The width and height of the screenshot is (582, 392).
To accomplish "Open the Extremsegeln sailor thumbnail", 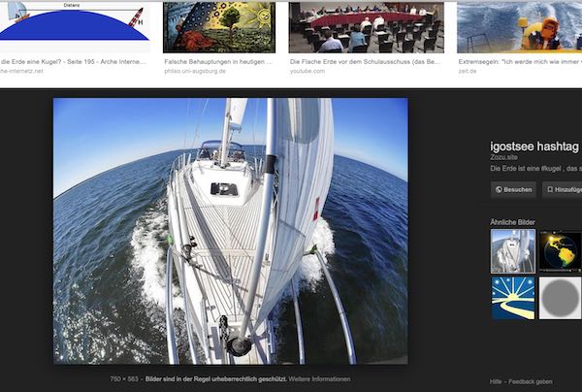I will coord(519,27).
